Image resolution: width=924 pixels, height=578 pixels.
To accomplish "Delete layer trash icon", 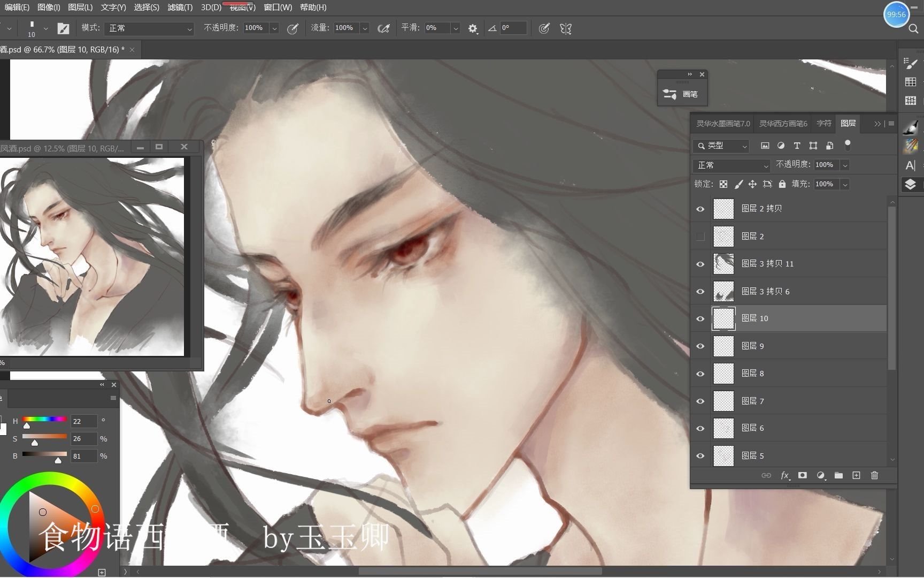I will 874,475.
